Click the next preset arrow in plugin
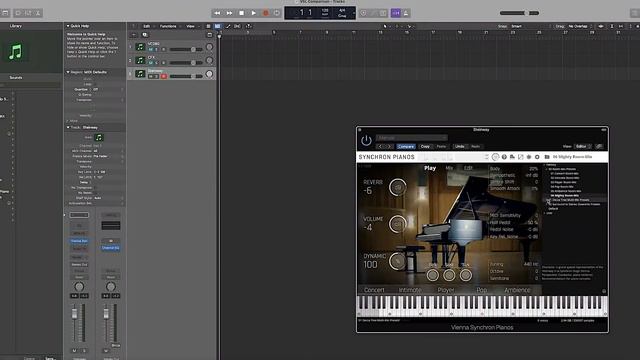The width and height of the screenshot is (640, 360). 389,146
